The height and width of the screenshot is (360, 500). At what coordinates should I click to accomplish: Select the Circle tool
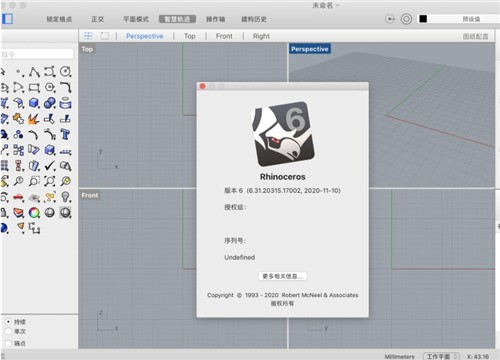65,72
